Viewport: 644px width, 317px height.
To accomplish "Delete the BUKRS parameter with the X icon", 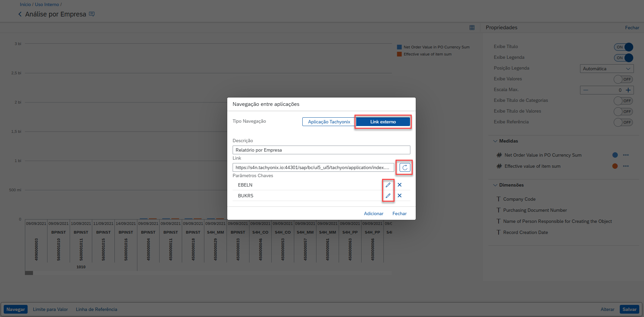I will (400, 196).
